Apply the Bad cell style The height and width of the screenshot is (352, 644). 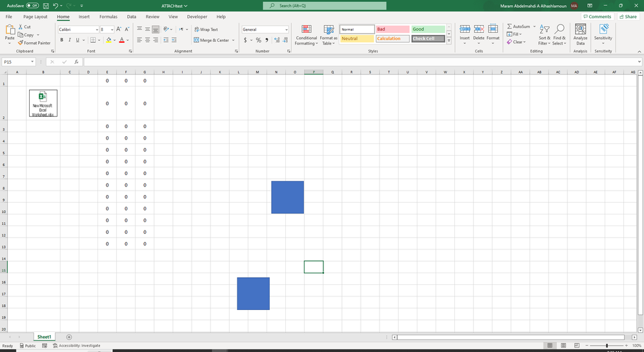coord(392,29)
